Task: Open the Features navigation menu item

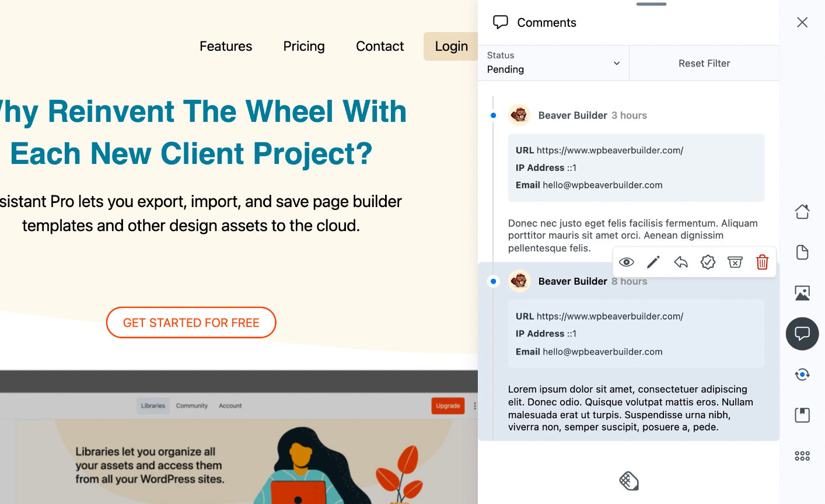Action: click(x=226, y=46)
